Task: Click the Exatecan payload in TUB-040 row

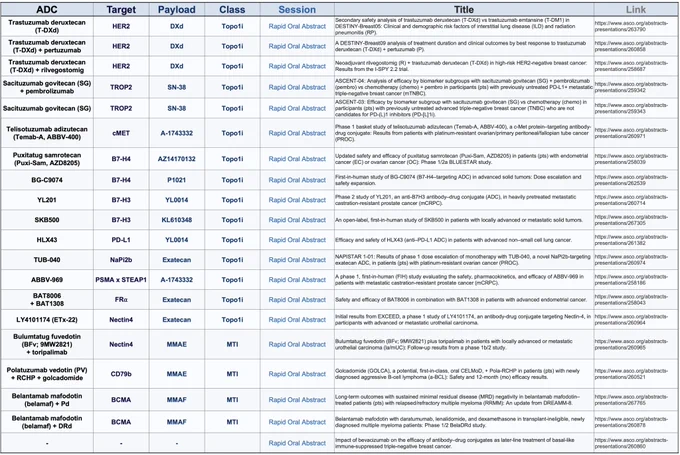Action: tap(177, 260)
